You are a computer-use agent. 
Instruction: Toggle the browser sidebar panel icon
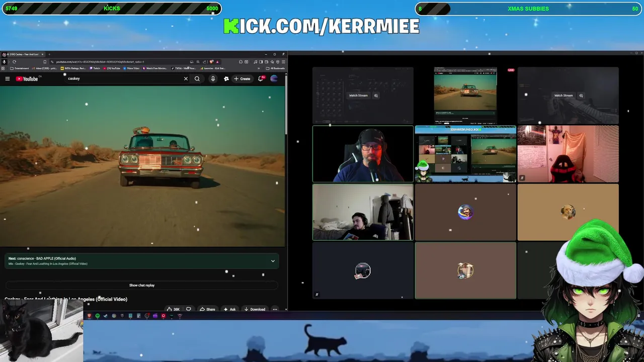click(x=261, y=62)
